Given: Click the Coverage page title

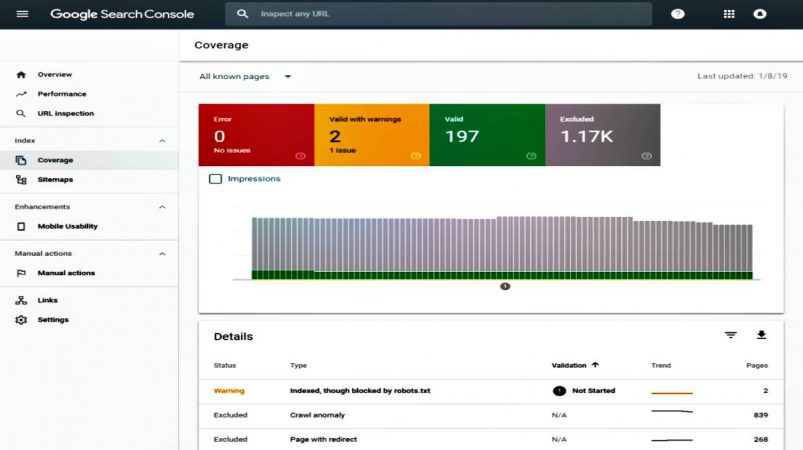Looking at the screenshot, I should [x=221, y=45].
